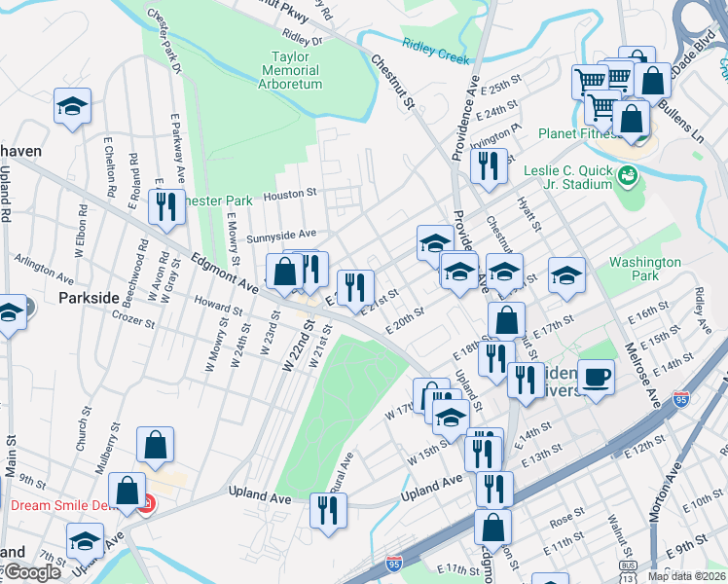Image resolution: width=728 pixels, height=584 pixels.
Task: Click the shopping bag marker near McDade Blvd
Action: click(x=652, y=83)
